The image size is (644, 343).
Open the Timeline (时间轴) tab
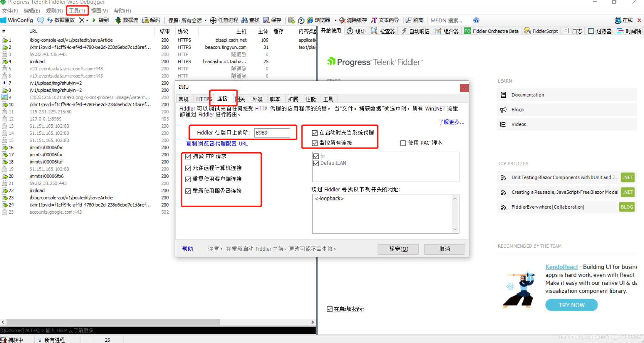629,31
